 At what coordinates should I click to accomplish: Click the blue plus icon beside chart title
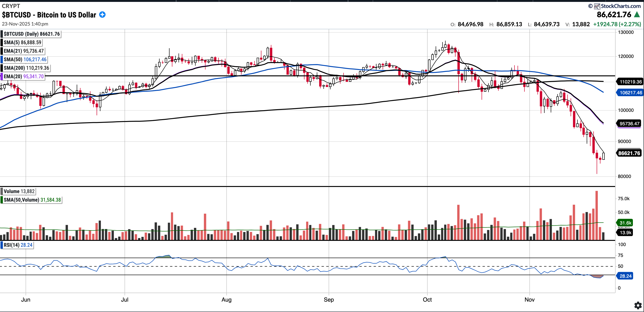click(102, 15)
